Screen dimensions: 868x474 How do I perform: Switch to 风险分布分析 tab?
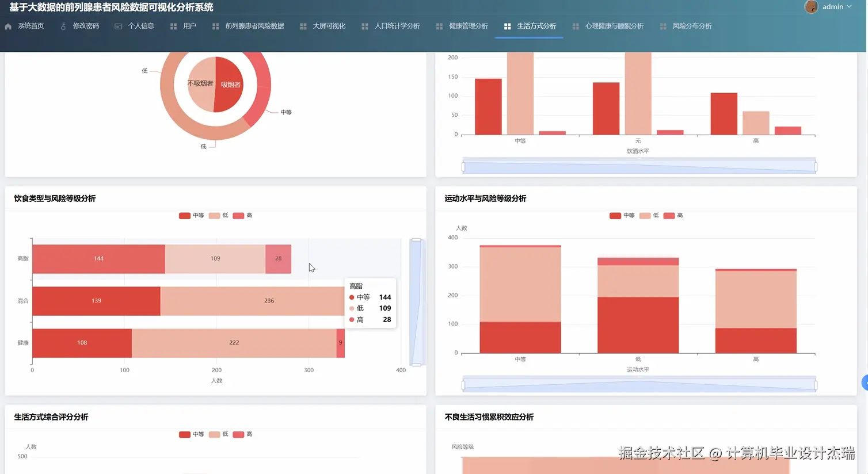692,26
